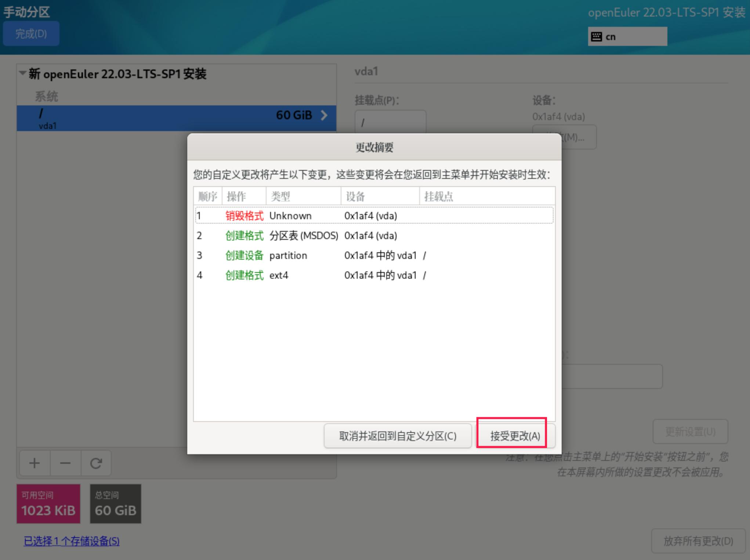Open vda1 details via the right arrow chevron
This screenshot has width=750, height=560.
click(x=325, y=115)
